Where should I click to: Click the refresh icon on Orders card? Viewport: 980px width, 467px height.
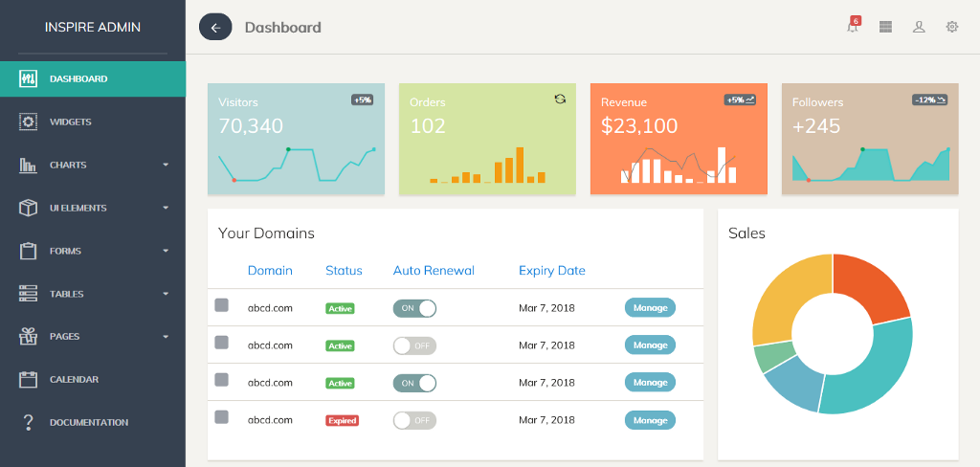(560, 99)
